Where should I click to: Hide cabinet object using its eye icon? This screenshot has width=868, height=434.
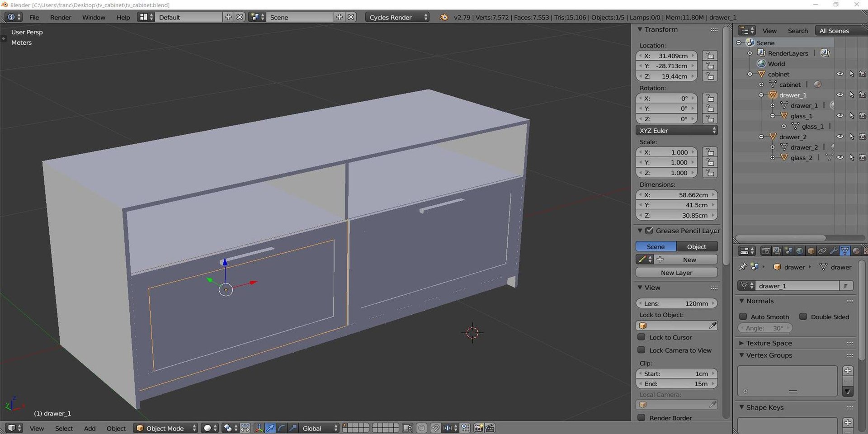point(840,74)
